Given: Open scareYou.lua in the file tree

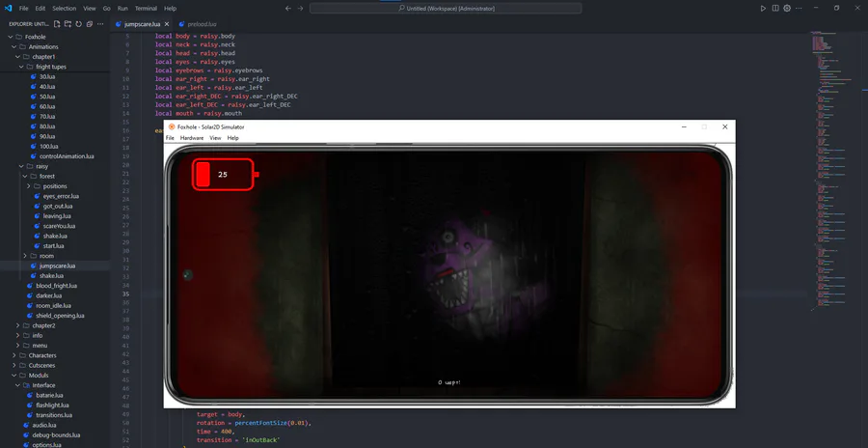Looking at the screenshot, I should (59, 226).
